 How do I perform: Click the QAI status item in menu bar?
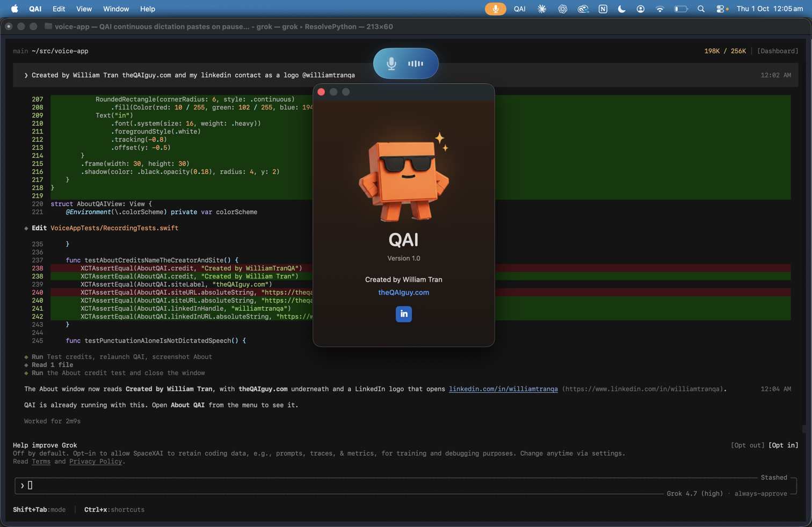(519, 9)
